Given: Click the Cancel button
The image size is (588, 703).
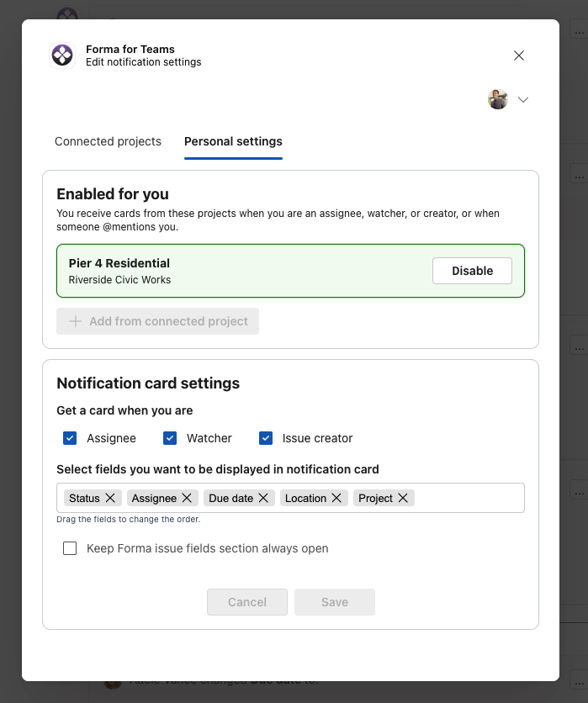Looking at the screenshot, I should tap(247, 602).
